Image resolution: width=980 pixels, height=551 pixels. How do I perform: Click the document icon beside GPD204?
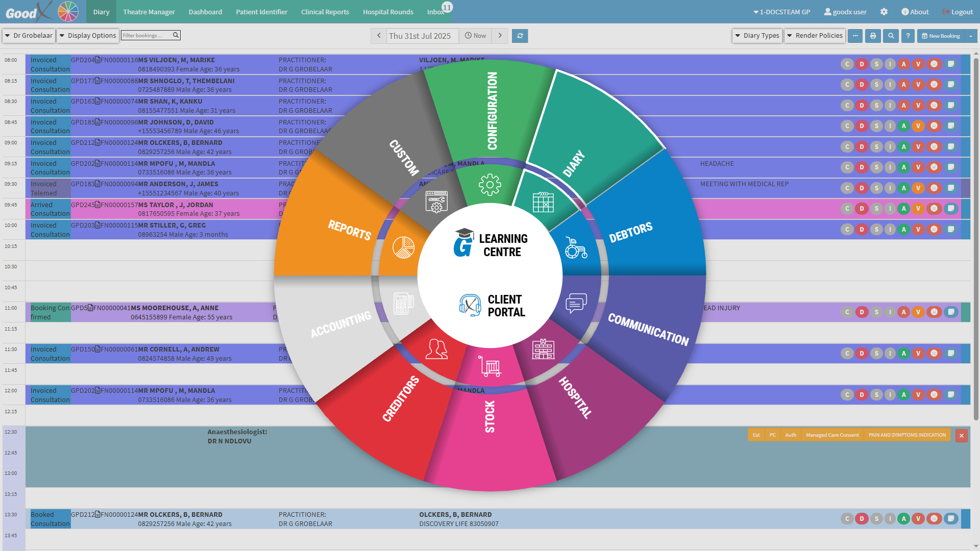(97, 60)
